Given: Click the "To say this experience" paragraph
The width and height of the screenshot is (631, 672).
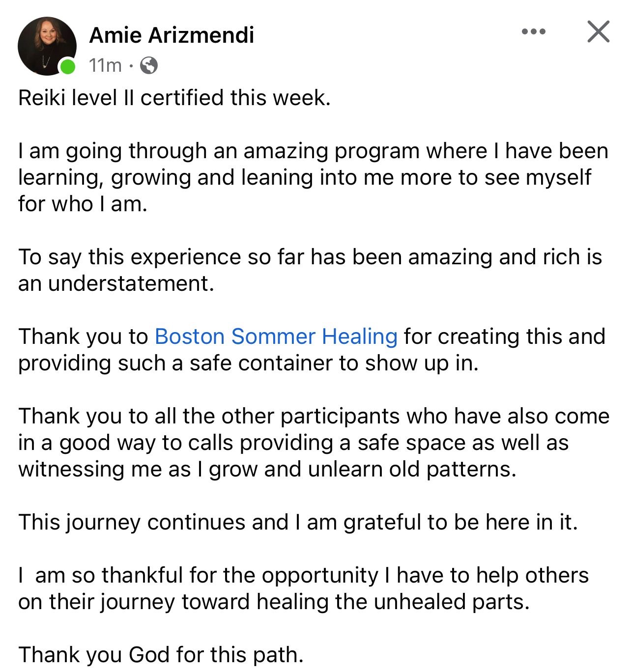Looking at the screenshot, I should click(310, 257).
